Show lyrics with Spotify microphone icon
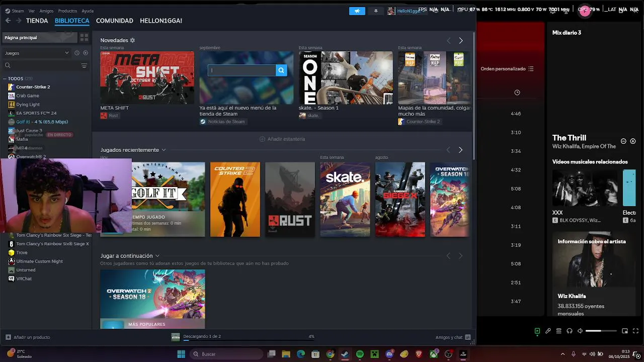 (x=548, y=331)
